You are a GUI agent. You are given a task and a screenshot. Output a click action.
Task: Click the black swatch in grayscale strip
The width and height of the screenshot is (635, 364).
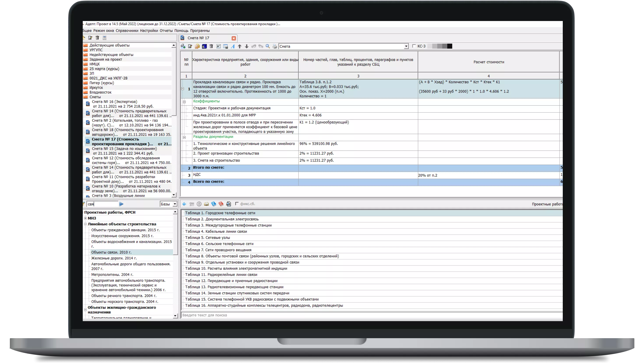[450, 46]
